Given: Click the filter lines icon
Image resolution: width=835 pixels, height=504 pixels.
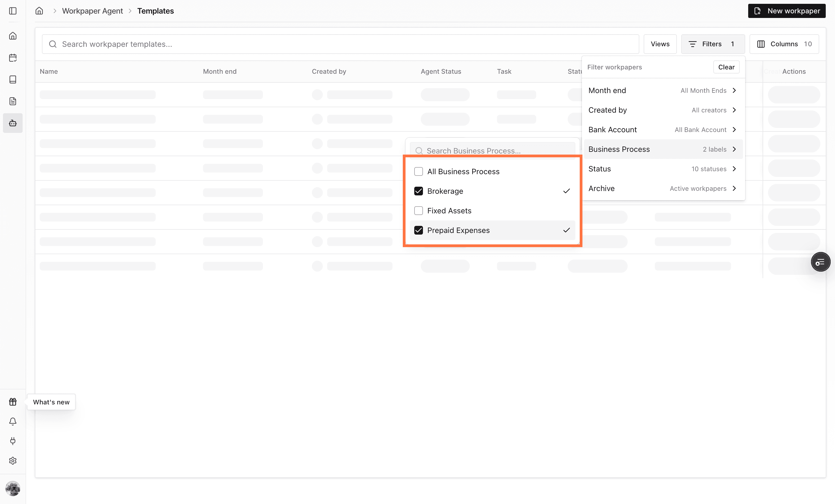Looking at the screenshot, I should [x=692, y=44].
